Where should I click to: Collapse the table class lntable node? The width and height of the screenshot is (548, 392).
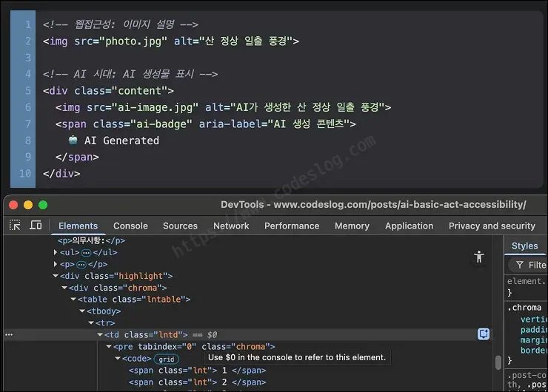click(x=73, y=299)
